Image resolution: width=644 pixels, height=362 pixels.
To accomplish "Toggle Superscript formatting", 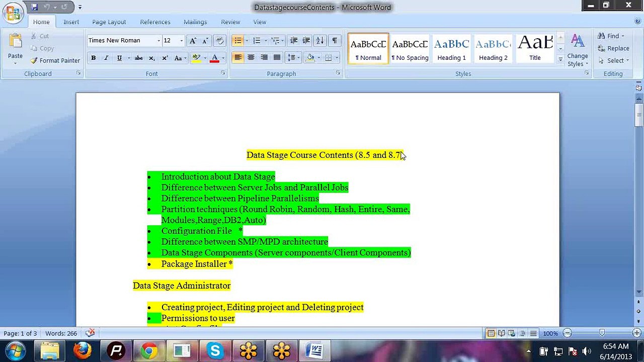I will click(165, 58).
